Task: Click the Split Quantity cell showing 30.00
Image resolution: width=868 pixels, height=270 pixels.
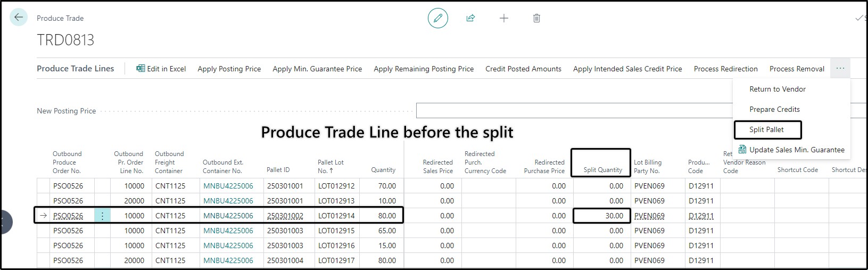Action: click(602, 216)
